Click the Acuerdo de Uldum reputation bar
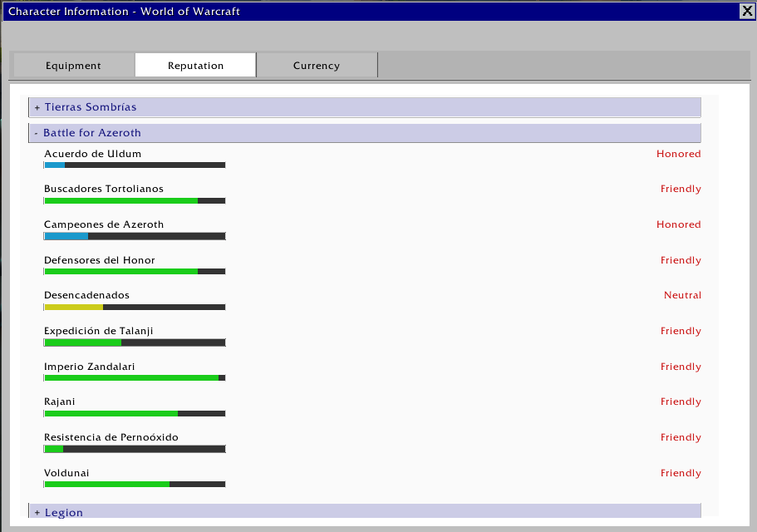This screenshot has width=757, height=532. pos(135,165)
